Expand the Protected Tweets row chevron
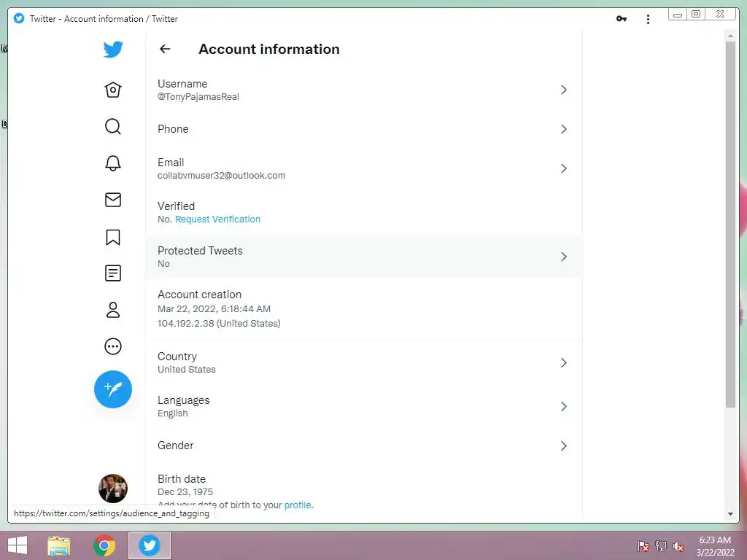This screenshot has width=747, height=560. (x=564, y=257)
